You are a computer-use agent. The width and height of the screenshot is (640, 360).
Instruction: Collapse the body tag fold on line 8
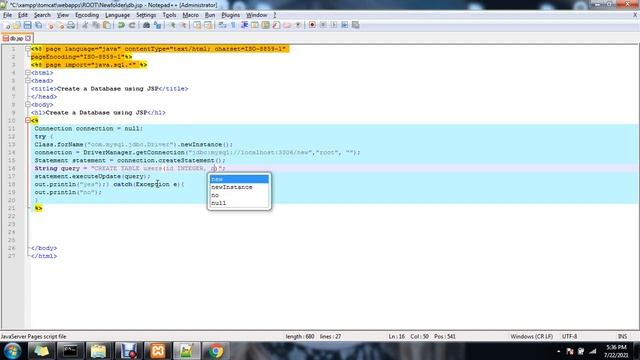28,104
